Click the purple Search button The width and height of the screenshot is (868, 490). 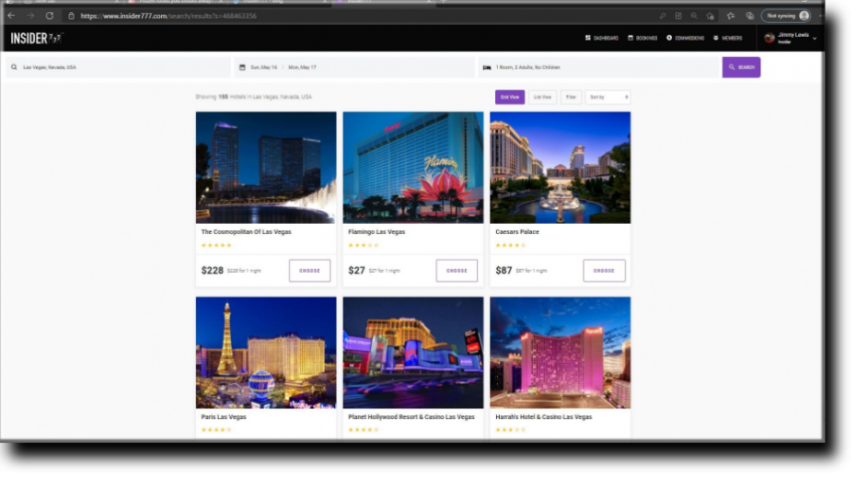[741, 67]
